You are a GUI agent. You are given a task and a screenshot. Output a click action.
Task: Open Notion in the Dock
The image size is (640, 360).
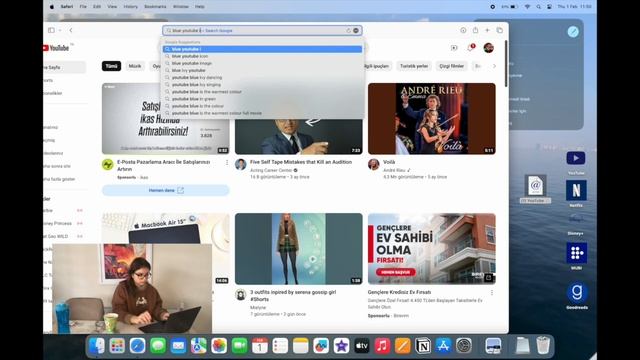(423, 346)
